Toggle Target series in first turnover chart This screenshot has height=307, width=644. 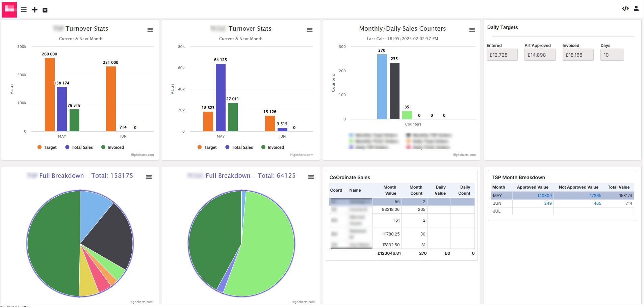(x=47, y=147)
